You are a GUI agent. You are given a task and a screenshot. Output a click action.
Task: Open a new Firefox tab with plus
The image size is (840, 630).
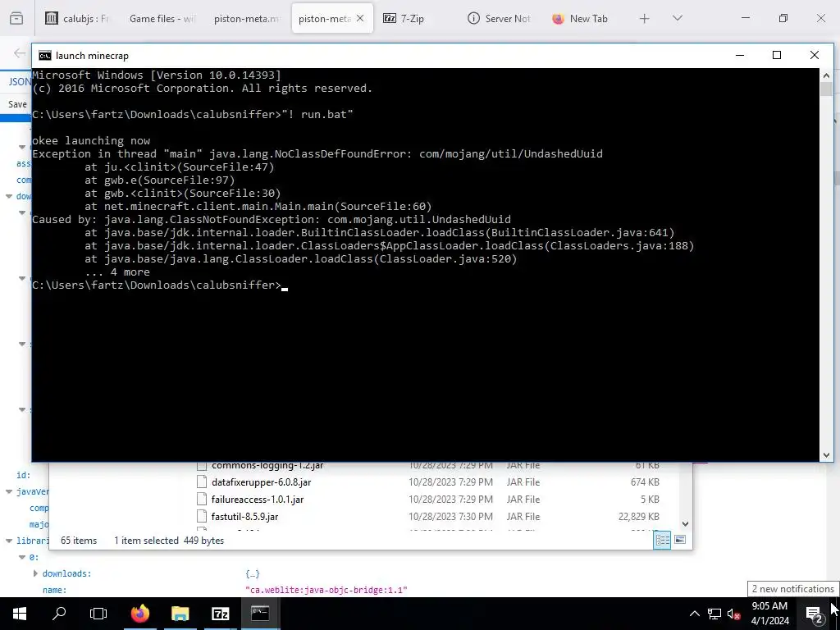(645, 19)
